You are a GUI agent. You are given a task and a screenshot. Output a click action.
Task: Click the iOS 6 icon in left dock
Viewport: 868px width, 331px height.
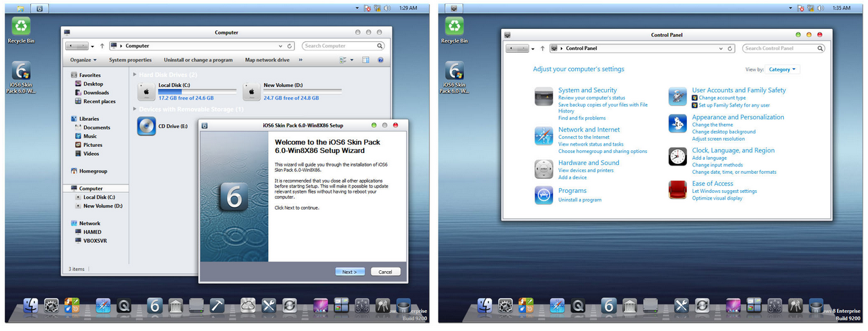point(154,306)
